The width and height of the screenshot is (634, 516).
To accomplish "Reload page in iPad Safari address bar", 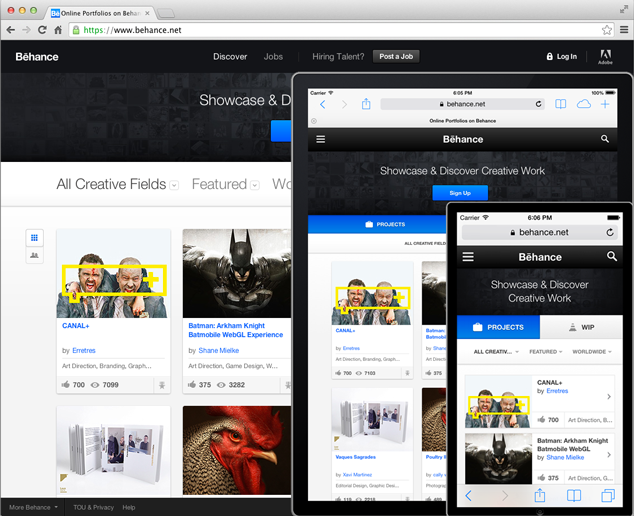I will point(539,104).
